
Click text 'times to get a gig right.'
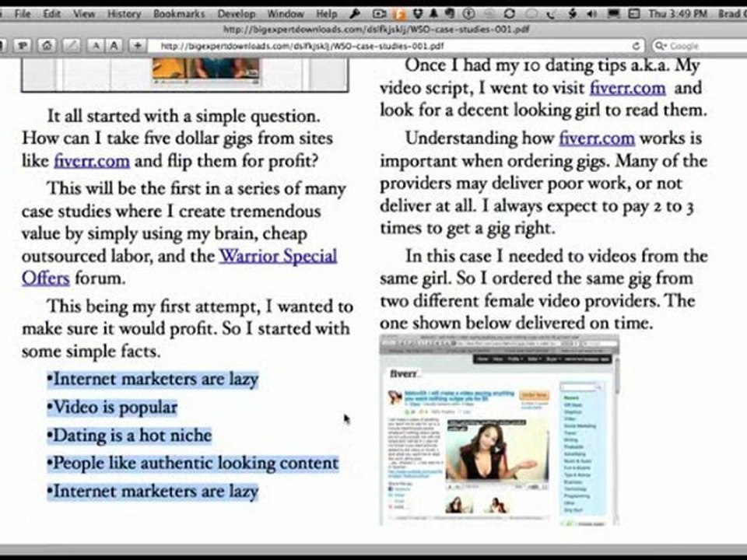pyautogui.click(x=468, y=228)
